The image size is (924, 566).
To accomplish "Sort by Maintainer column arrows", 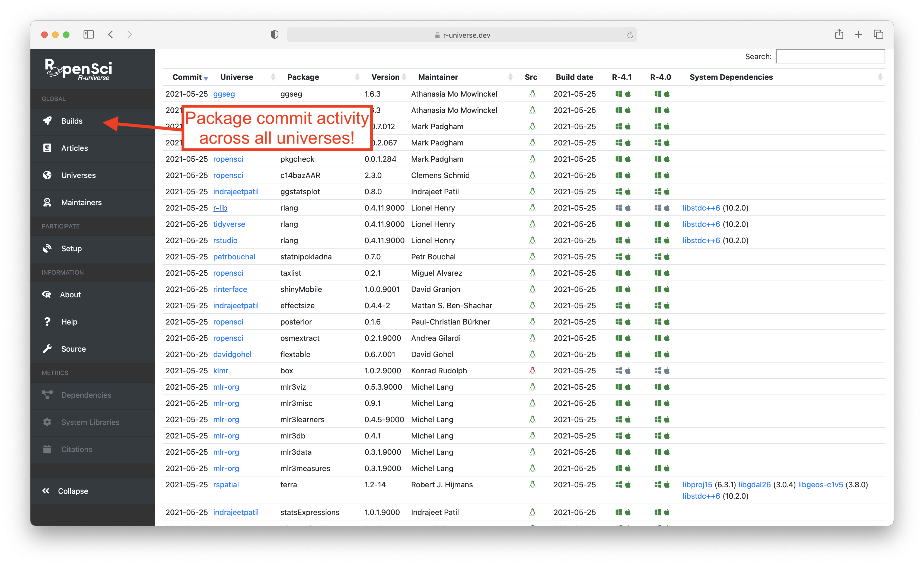I will coord(510,77).
